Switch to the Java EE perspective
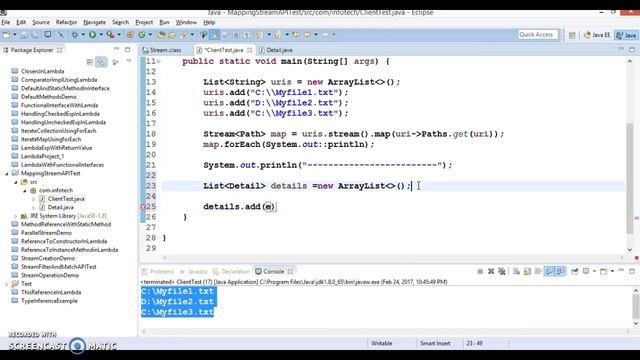The height and width of the screenshot is (360, 640). (x=597, y=35)
